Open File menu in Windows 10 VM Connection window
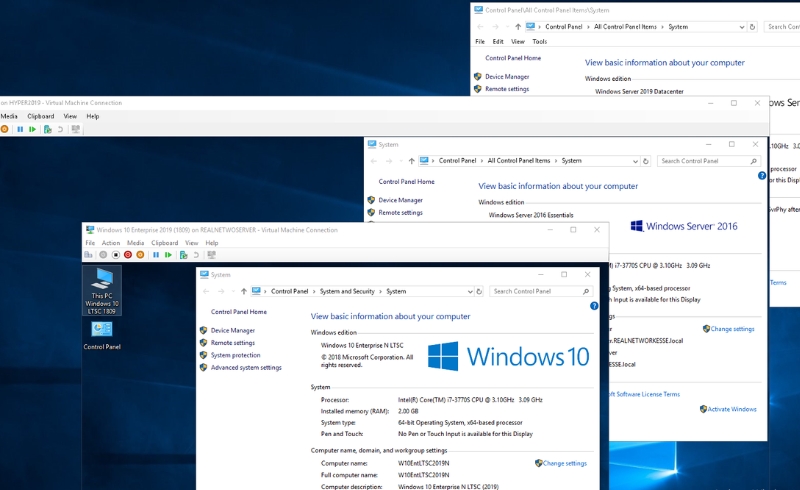Viewport: 800px width, 490px height. coord(90,243)
